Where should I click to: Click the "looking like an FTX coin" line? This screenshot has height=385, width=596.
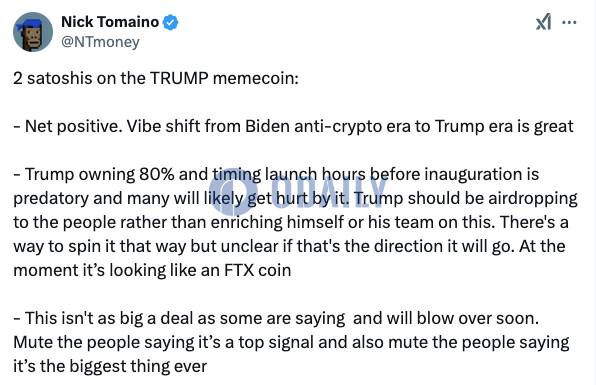click(x=152, y=270)
